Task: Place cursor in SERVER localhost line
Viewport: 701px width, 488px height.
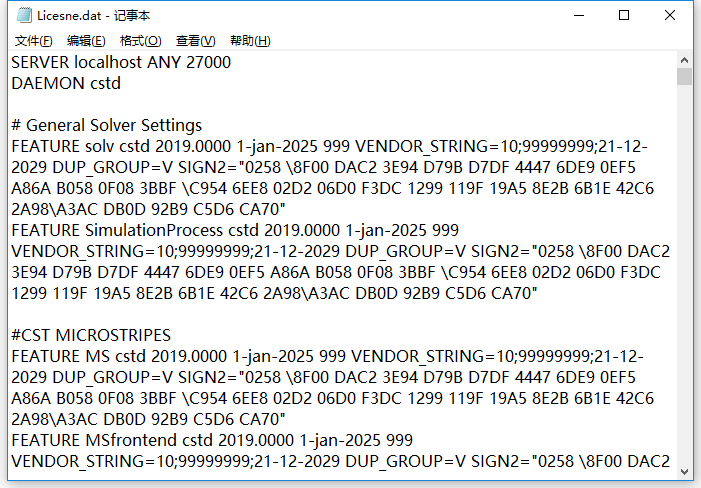Action: pos(121,62)
